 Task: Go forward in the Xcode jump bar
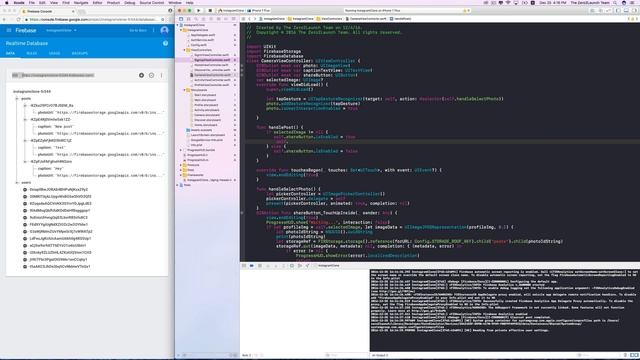click(x=255, y=19)
